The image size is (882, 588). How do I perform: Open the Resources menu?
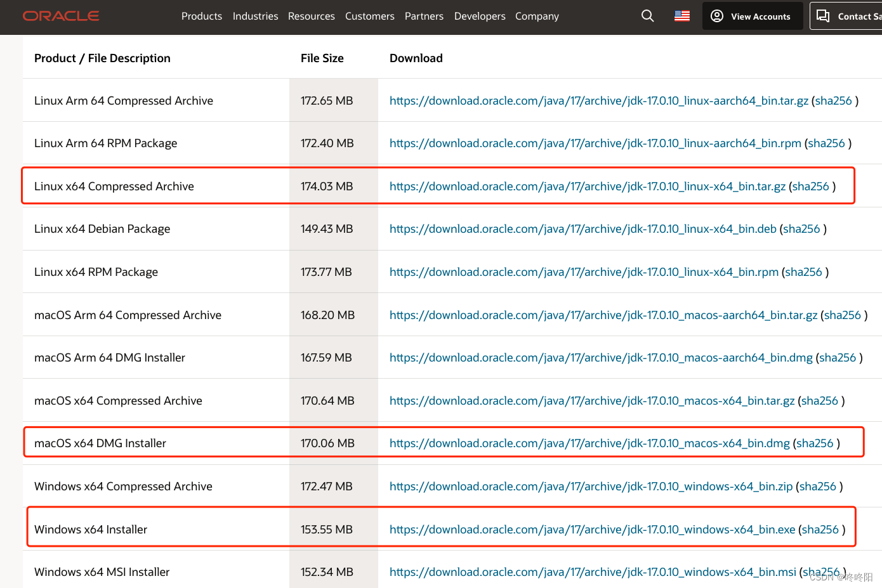(x=311, y=16)
